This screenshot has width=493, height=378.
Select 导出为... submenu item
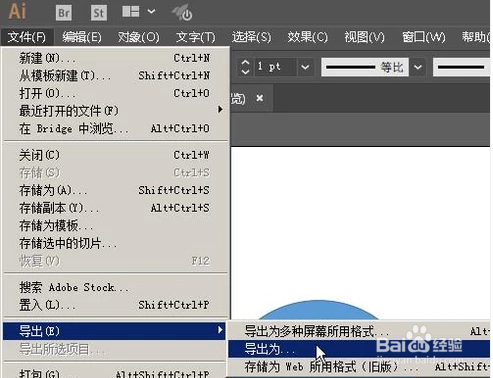(359, 349)
